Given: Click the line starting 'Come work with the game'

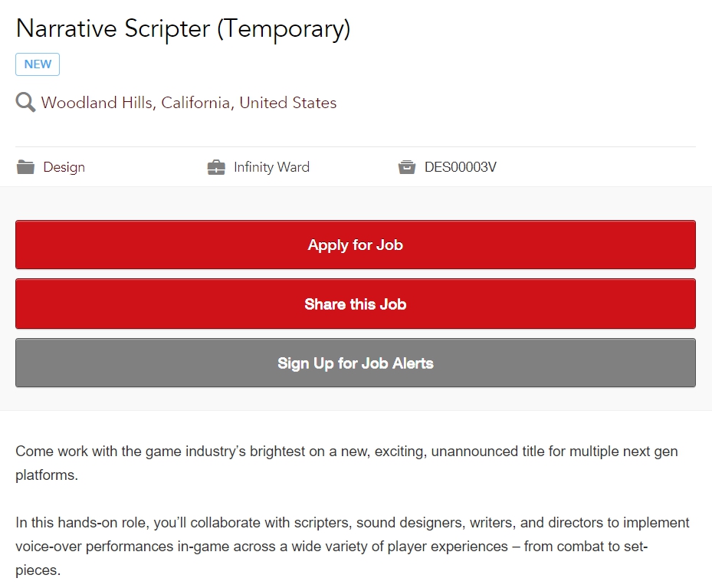Looking at the screenshot, I should (x=347, y=452).
